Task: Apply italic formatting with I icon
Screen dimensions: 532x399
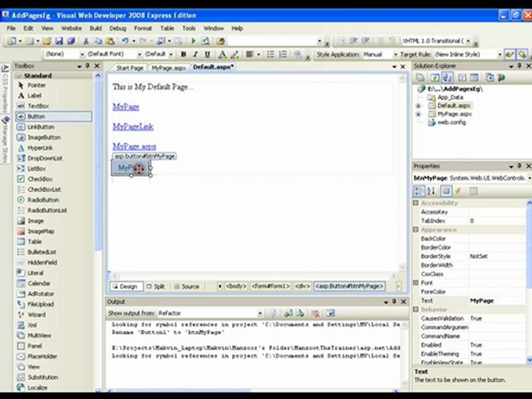Action: point(195,54)
